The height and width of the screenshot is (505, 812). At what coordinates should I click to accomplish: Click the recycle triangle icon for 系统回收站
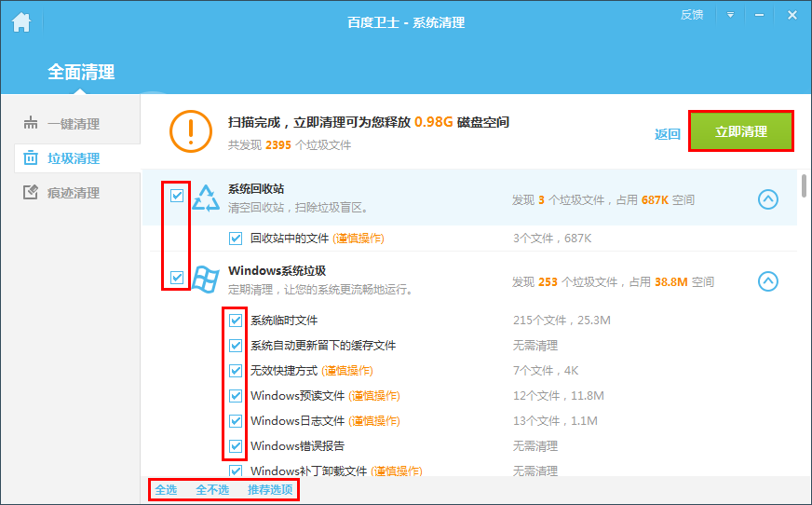click(206, 198)
